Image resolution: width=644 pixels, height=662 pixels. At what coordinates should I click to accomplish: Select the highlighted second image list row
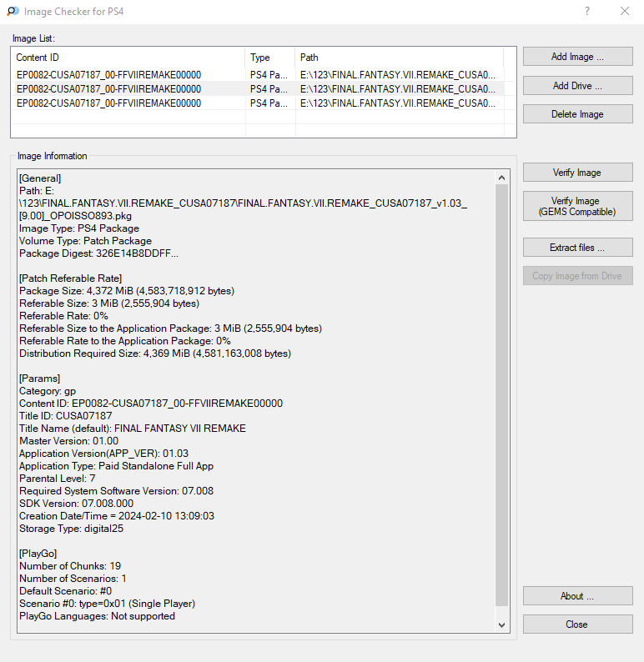point(258,89)
